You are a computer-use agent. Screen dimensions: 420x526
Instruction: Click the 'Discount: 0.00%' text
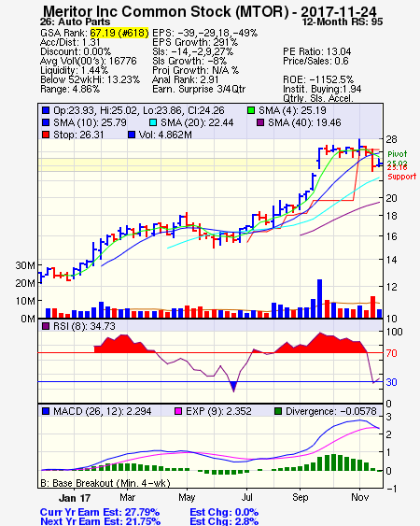coord(76,51)
